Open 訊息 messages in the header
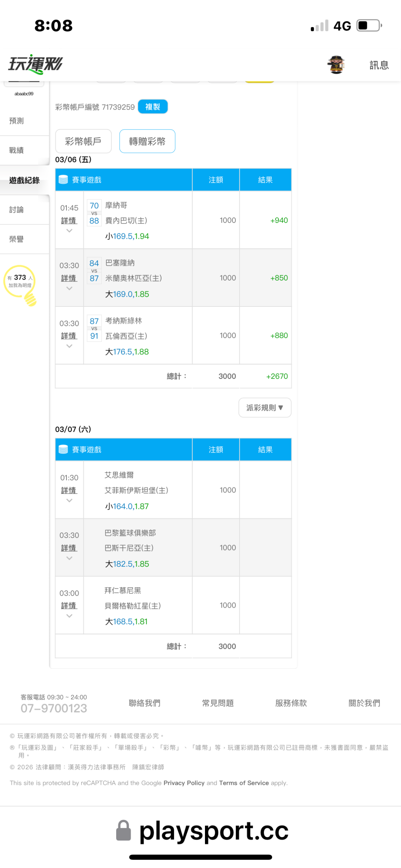This screenshot has width=401, height=868. pos(379,65)
